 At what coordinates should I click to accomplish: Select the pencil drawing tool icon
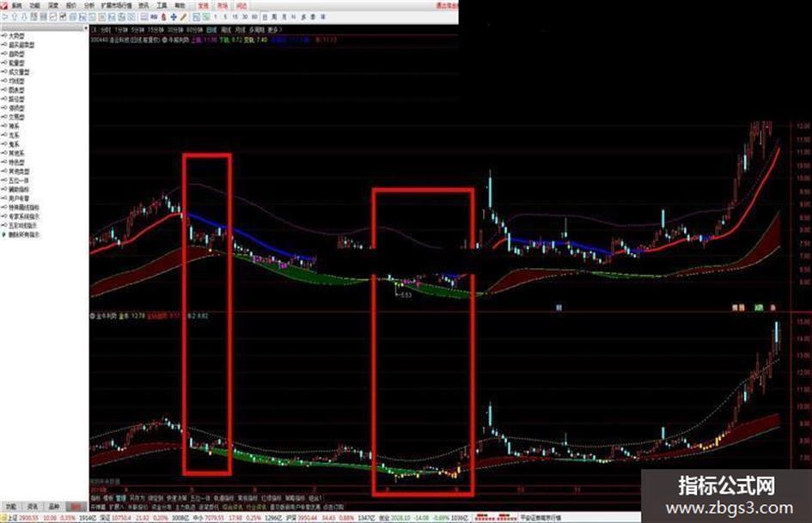coord(183,16)
